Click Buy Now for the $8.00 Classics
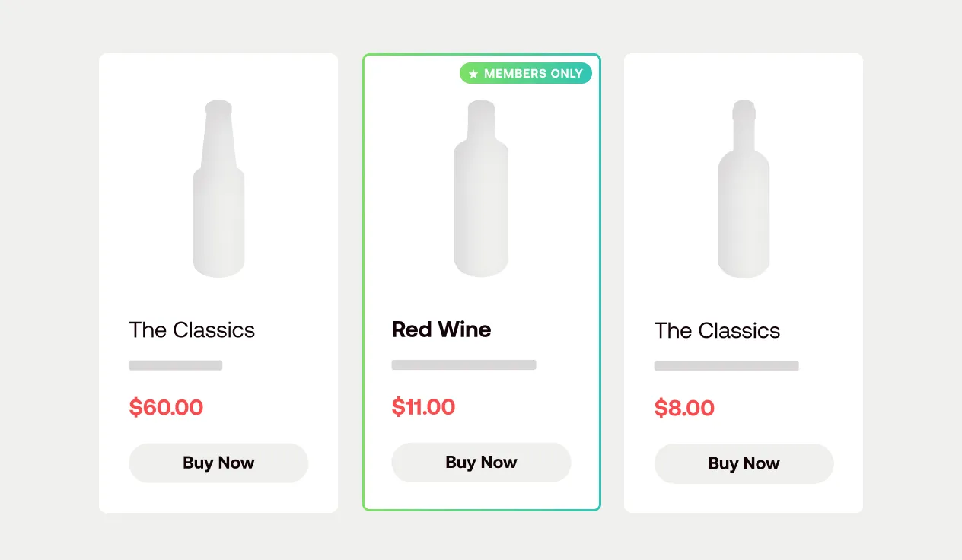The height and width of the screenshot is (560, 962). click(744, 463)
